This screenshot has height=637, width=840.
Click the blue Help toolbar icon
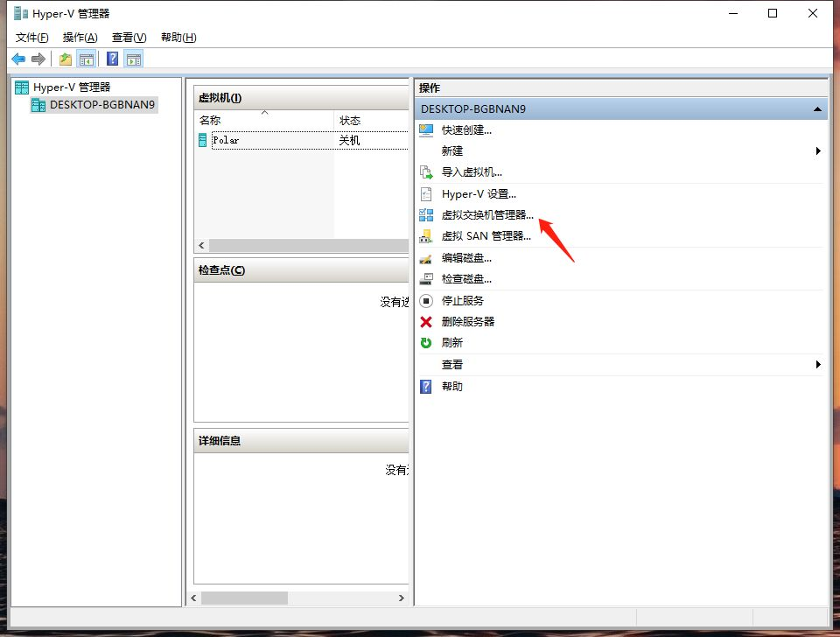pos(113,59)
